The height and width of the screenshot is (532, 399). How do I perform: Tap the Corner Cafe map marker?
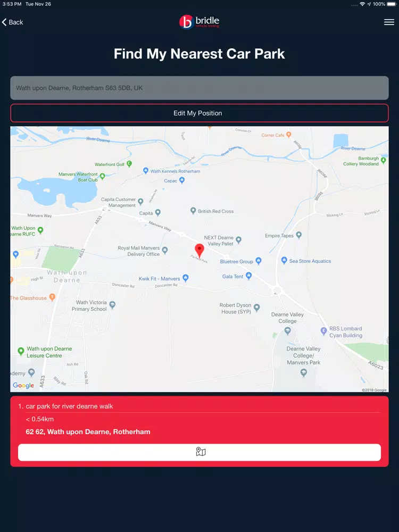click(289, 135)
